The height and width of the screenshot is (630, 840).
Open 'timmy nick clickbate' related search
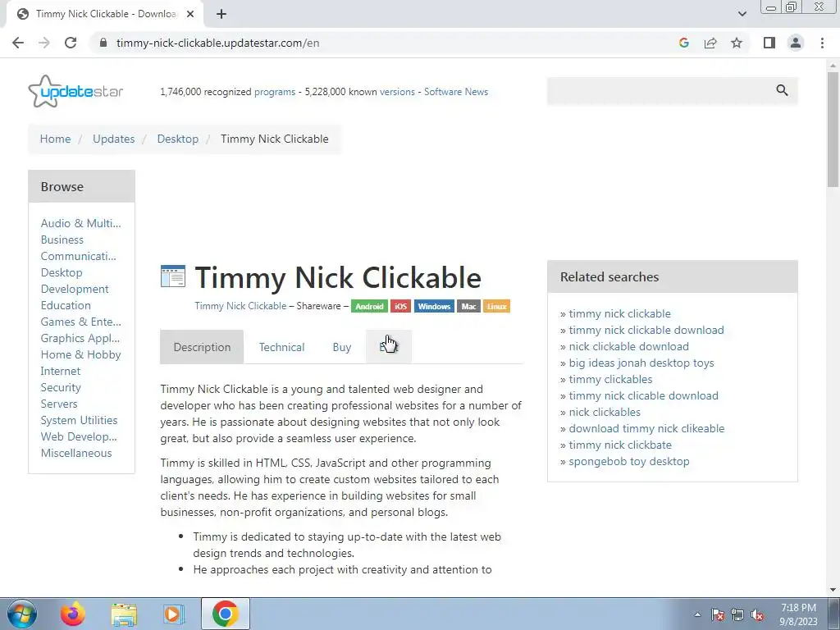click(x=620, y=445)
